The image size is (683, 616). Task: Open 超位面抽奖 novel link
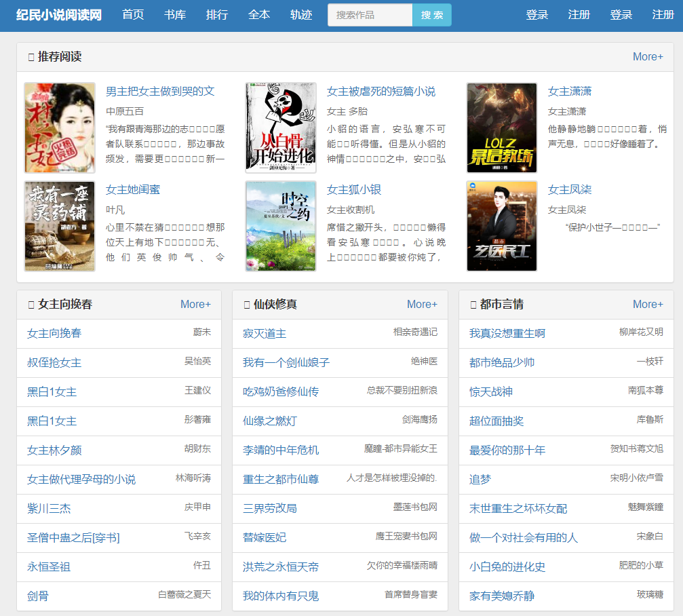coord(496,421)
